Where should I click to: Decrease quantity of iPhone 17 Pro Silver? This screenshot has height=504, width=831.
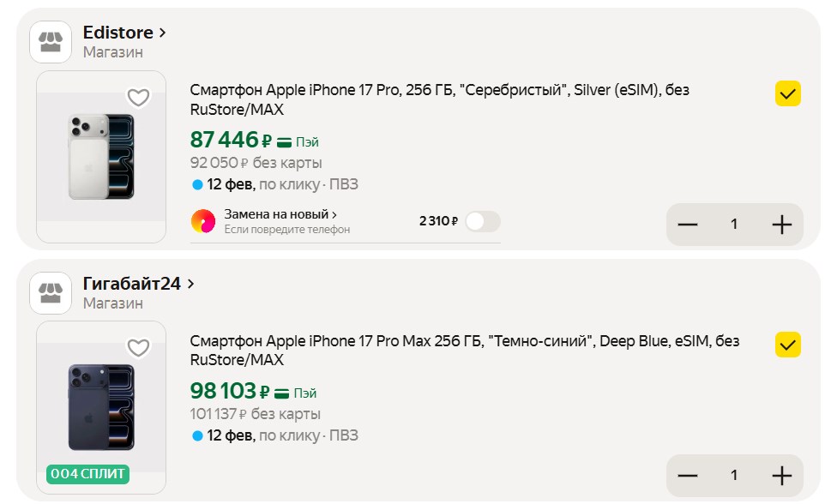[688, 225]
